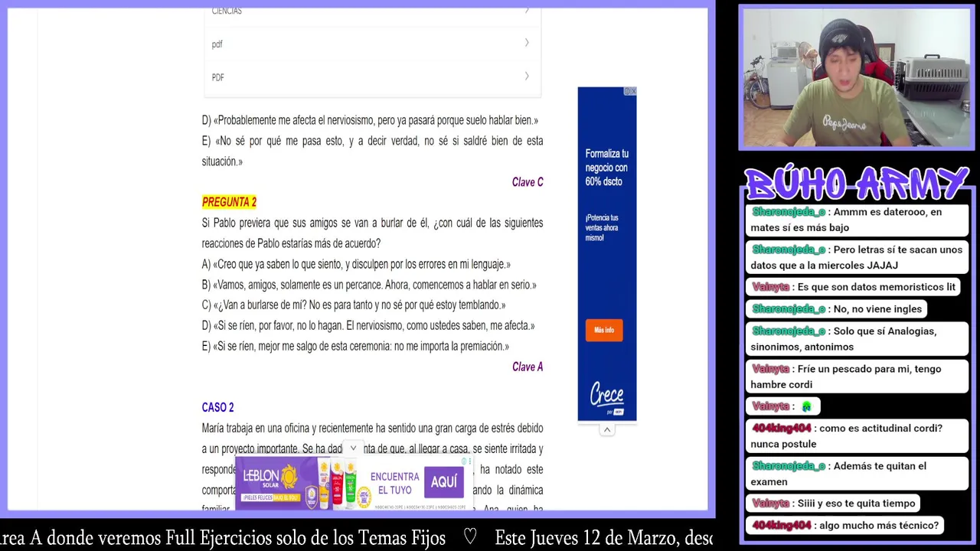Click the 'CASO 2' heading
The image size is (980, 551).
tap(217, 407)
